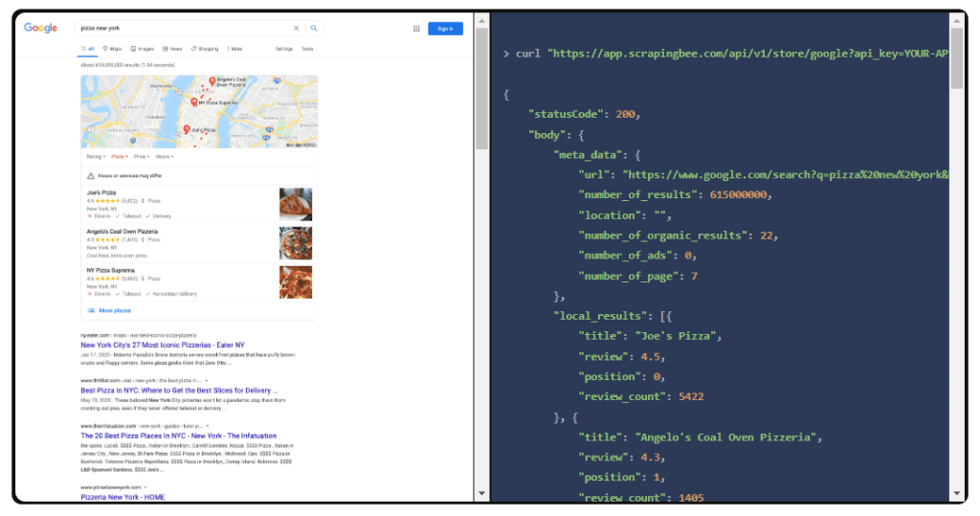Open Angelo's Coal Oven Pizzeria photo thumbnail

[x=296, y=243]
